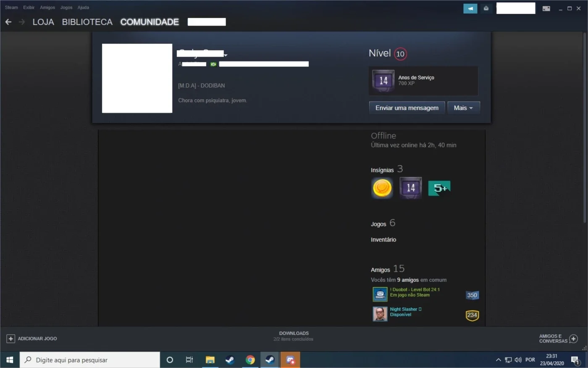The width and height of the screenshot is (588, 368).
Task: Click the Night Slasher friend avatar
Action: 380,314
